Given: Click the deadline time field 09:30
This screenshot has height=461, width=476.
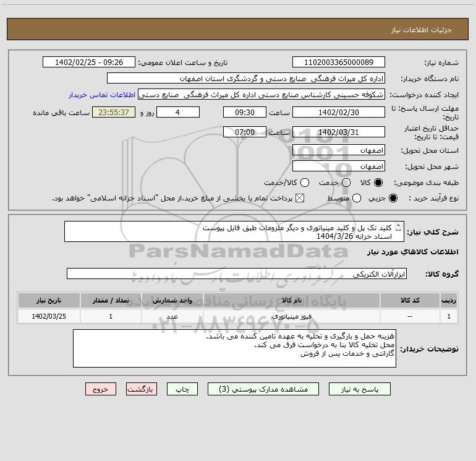Looking at the screenshot, I should pos(245,112).
